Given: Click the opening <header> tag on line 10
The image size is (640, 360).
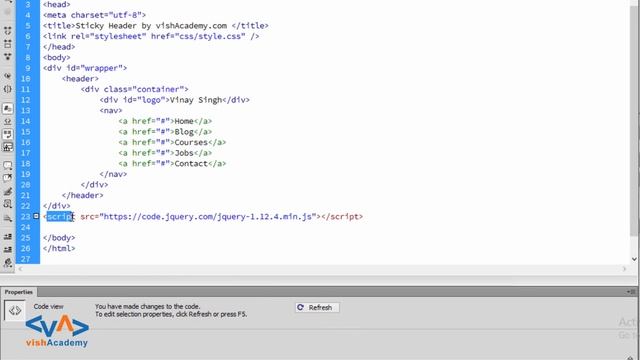Looking at the screenshot, I should [80, 78].
